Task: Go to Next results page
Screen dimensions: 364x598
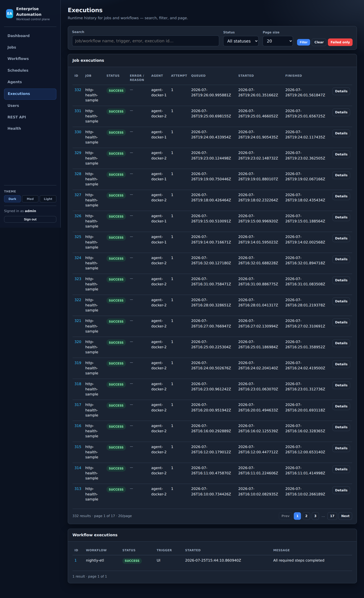Action: (x=345, y=516)
